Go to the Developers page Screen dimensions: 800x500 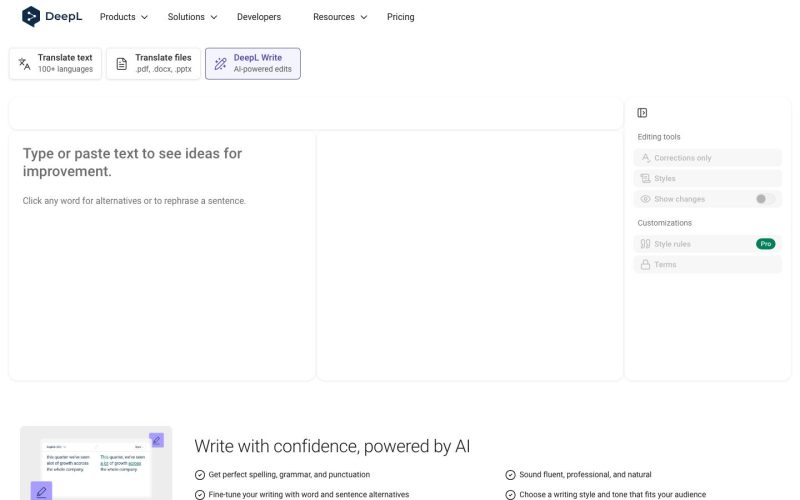coord(259,17)
